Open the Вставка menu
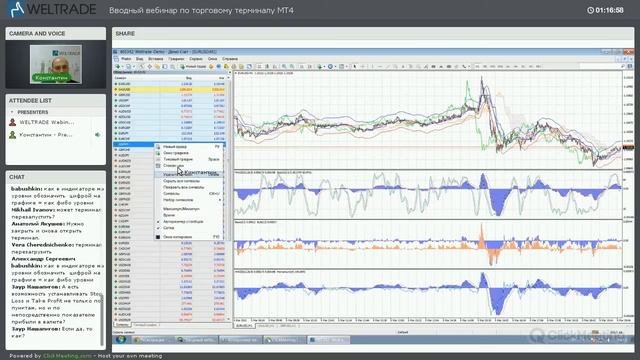 [156, 59]
